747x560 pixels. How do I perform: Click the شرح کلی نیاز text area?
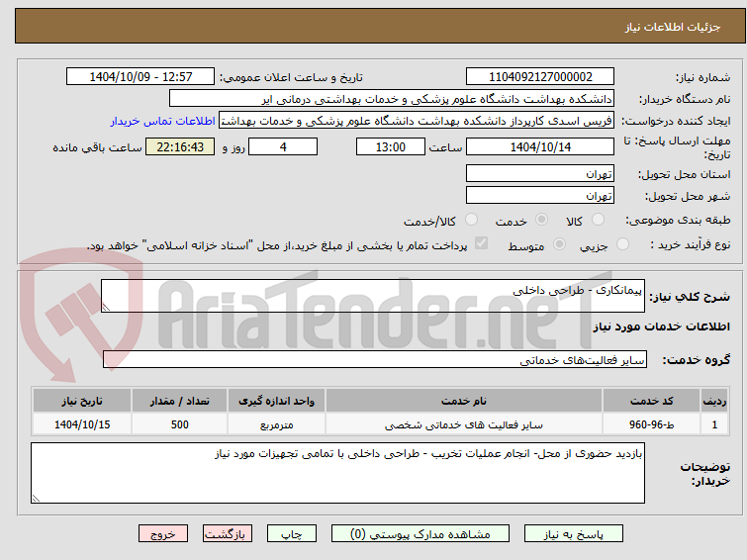373,296
